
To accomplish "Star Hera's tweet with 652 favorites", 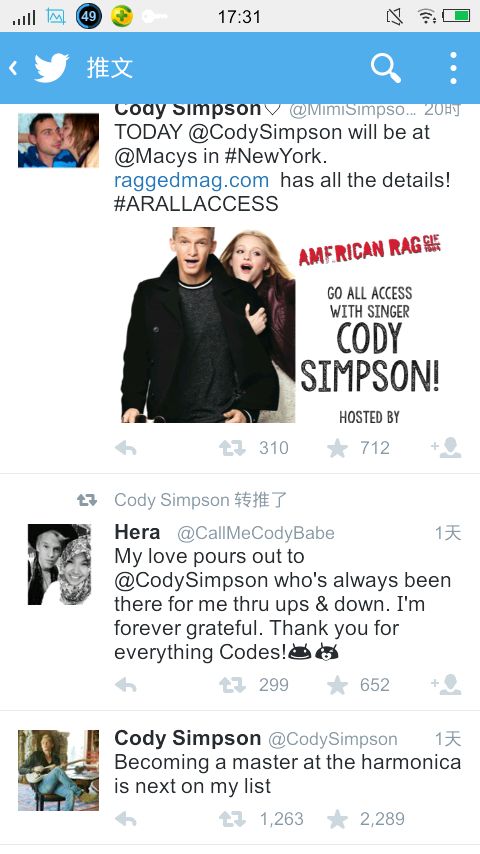I will (337, 685).
